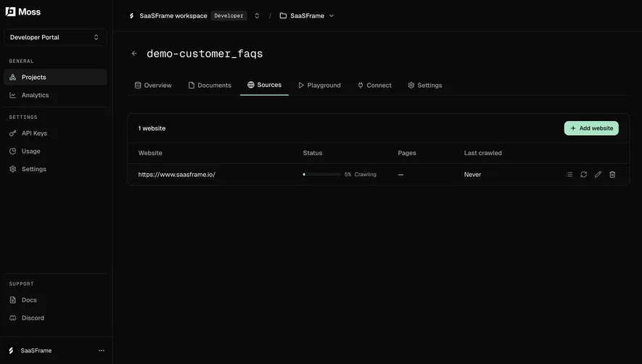Click the Pages column header
The image size is (642, 364).
point(406,153)
